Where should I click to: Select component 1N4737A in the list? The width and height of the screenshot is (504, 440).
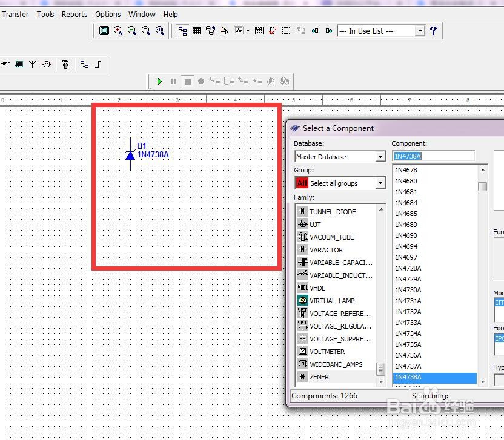tap(435, 366)
